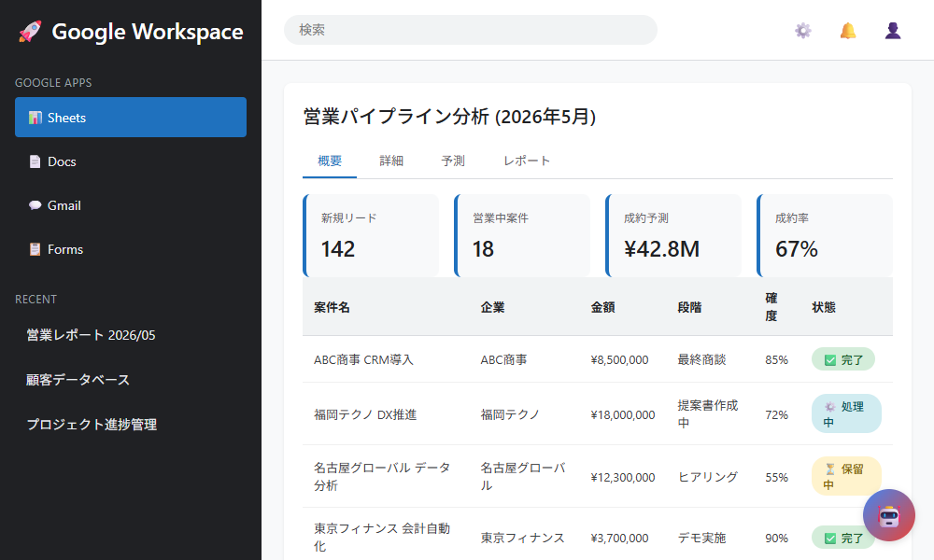
Task: Click 福岡テクノ in the 企業 column
Action: (510, 414)
